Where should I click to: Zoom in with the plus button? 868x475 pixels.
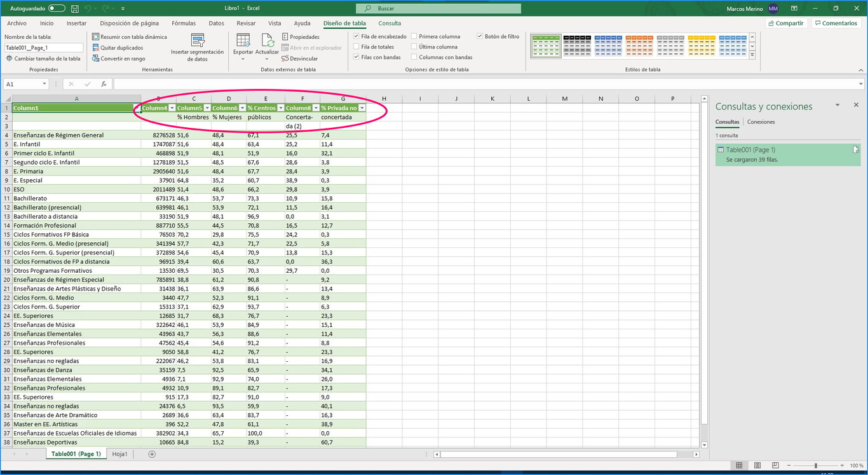[x=843, y=465]
